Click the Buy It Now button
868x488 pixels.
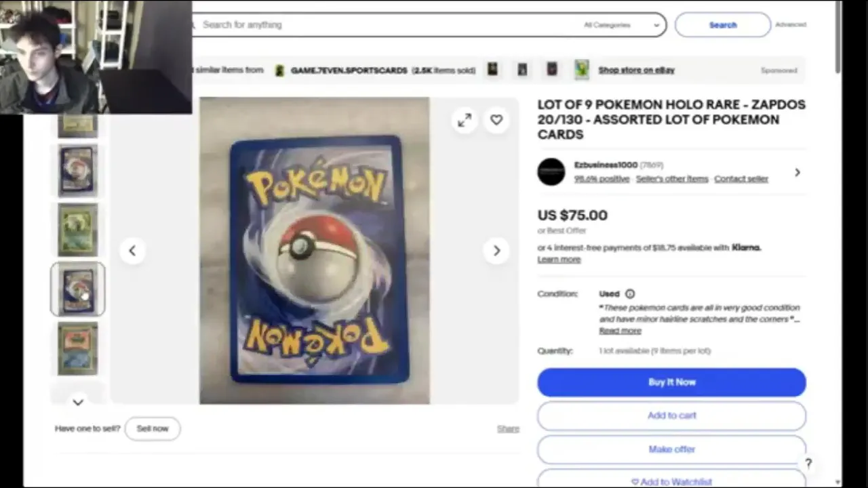point(672,382)
